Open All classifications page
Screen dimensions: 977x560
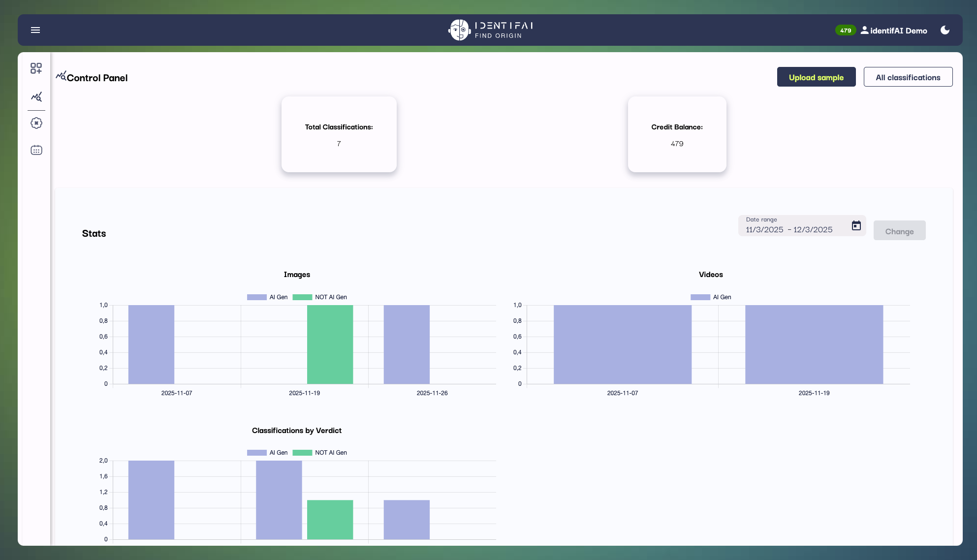pos(908,77)
